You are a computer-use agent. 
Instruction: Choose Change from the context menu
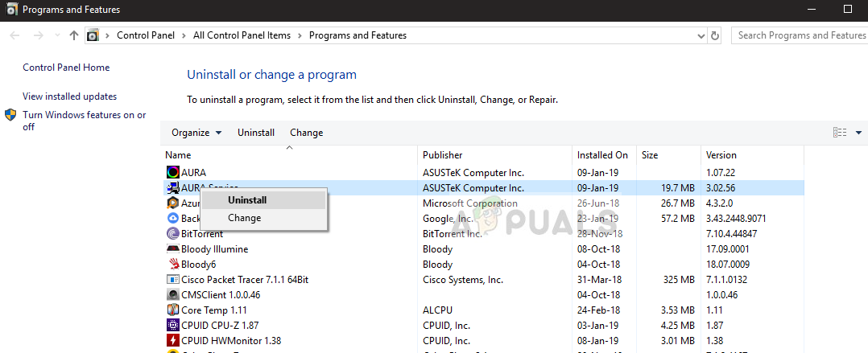[244, 218]
